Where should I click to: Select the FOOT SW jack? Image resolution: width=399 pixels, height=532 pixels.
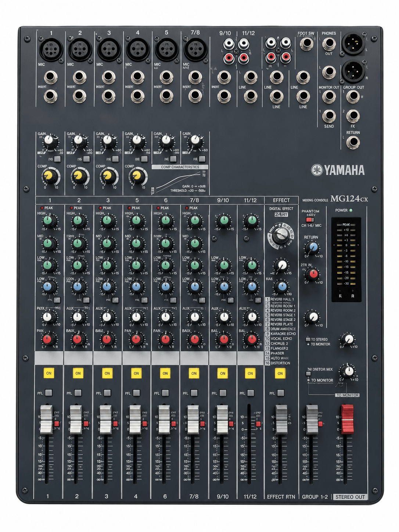(306, 44)
